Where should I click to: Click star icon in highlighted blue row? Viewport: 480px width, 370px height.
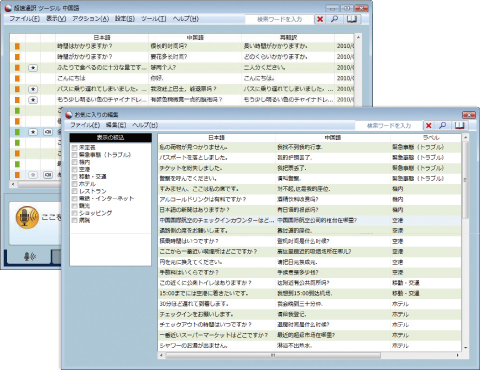coord(33,132)
